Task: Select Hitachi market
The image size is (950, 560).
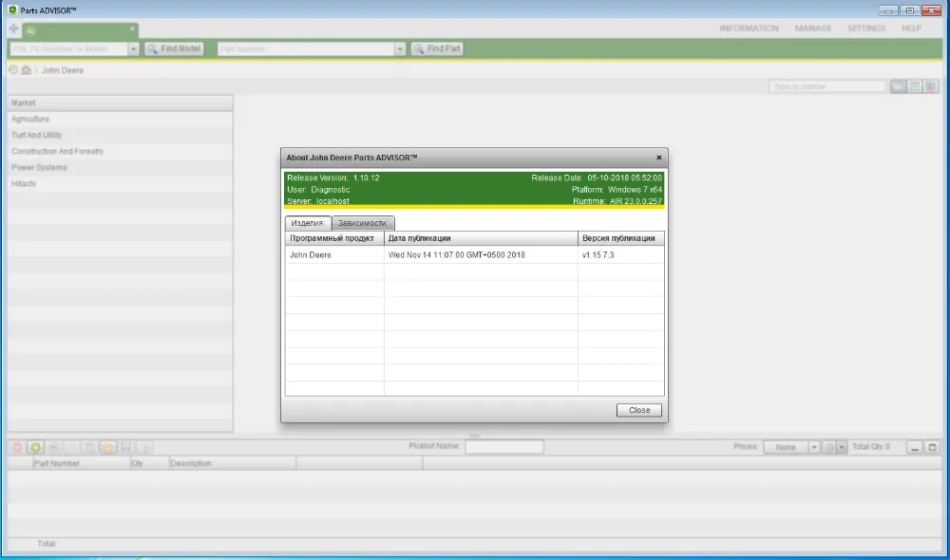Action: click(x=120, y=183)
